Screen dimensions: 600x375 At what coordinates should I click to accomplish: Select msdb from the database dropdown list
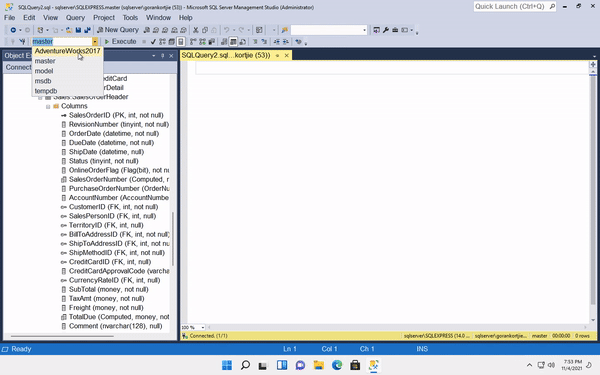point(67,81)
